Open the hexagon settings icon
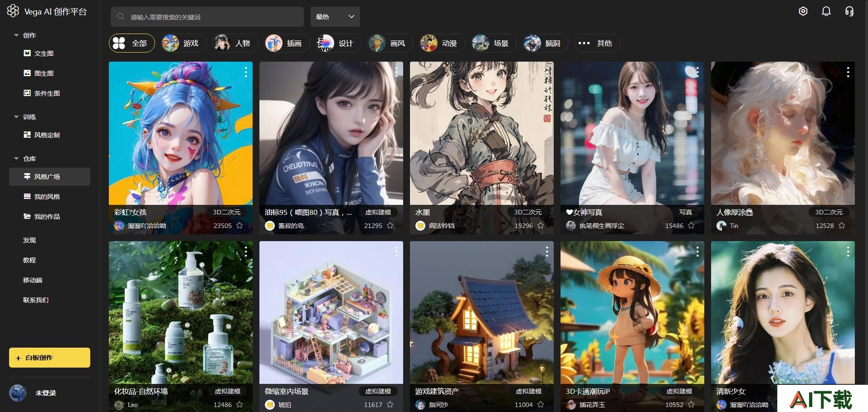 click(803, 11)
